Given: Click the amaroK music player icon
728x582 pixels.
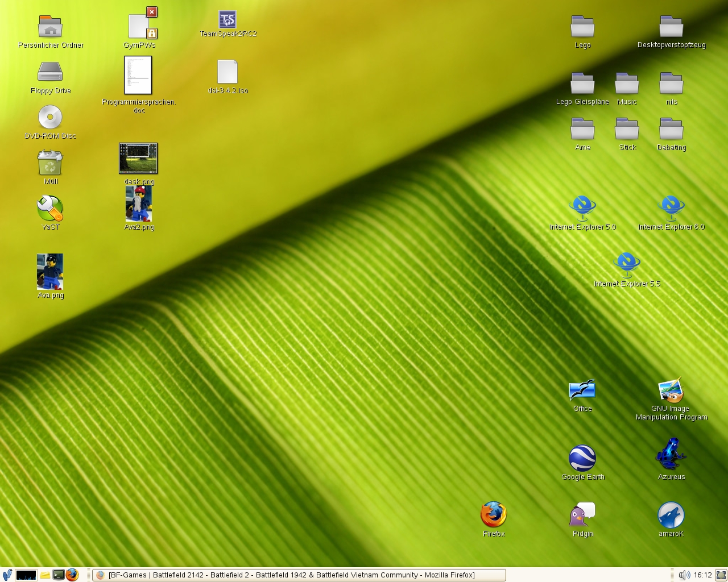Looking at the screenshot, I should [x=671, y=515].
